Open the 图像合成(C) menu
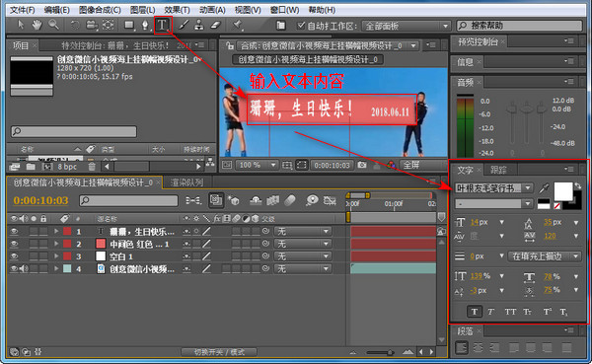Screen dimensions: 592x364 100,10
